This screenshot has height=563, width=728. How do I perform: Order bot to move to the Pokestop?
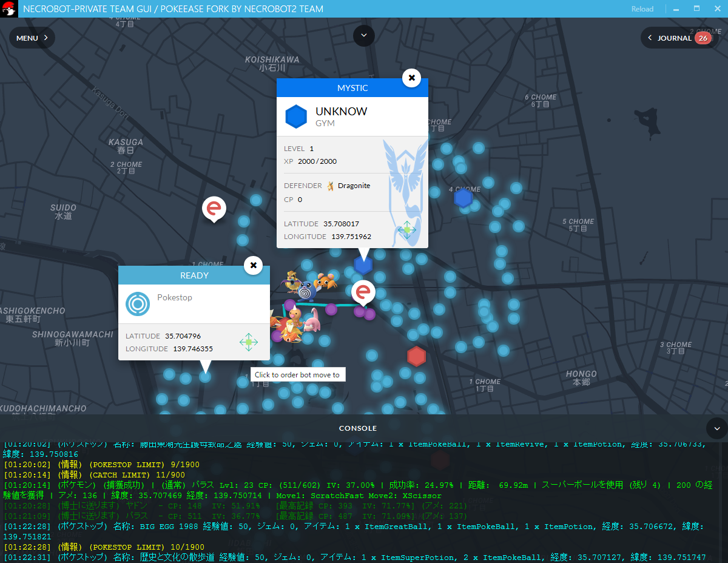click(249, 342)
